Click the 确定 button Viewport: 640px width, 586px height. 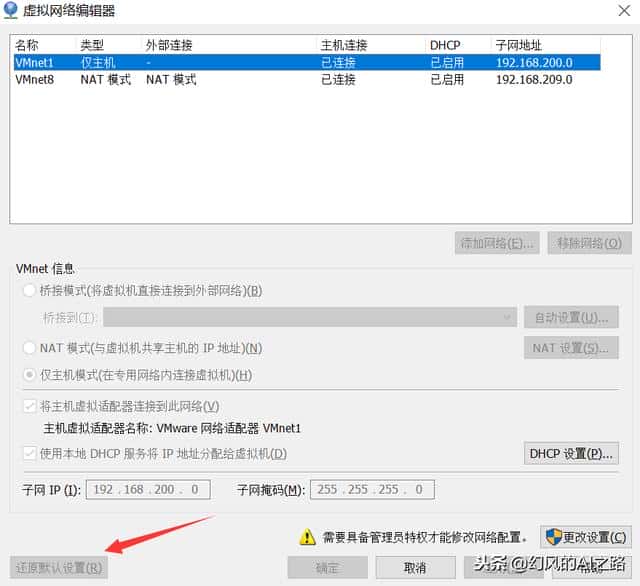click(327, 567)
